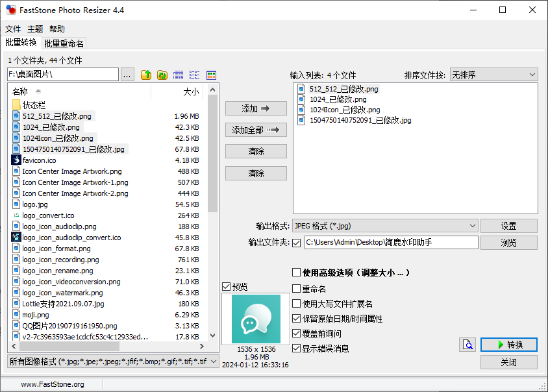The width and height of the screenshot is (548, 392).
Task: Select the favicon.ico file in the list
Action: pyautogui.click(x=39, y=160)
